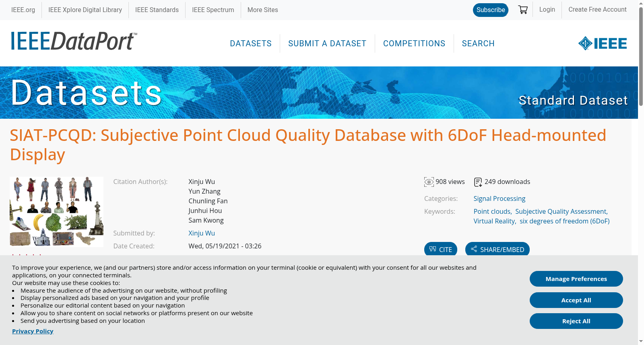Screen dimensions: 644x345
Task: Click the page vertical scrollbar
Action: 641,56
